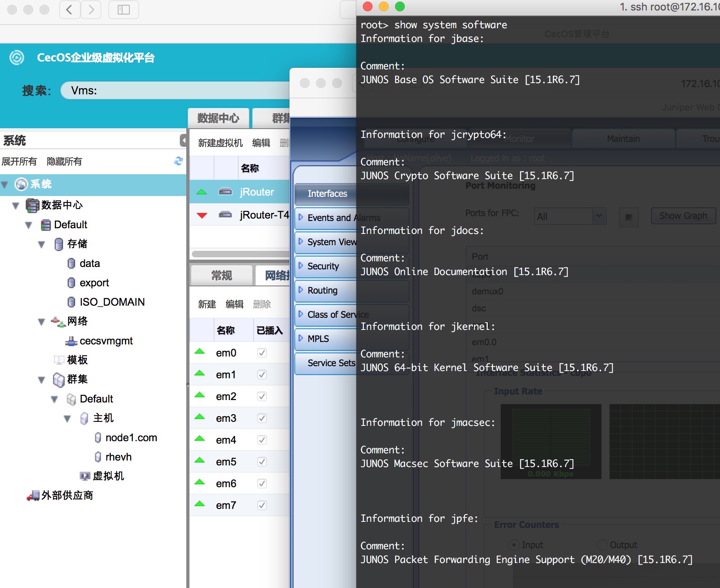The width and height of the screenshot is (720, 588).
Task: Click the data storage domain icon
Action: click(71, 263)
